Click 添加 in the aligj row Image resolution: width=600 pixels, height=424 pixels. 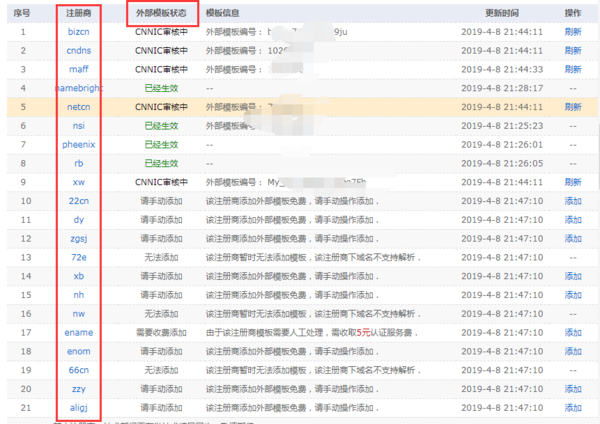point(573,408)
